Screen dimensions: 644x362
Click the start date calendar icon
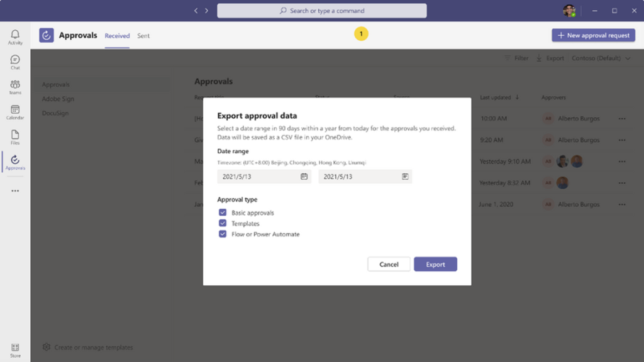(x=304, y=177)
